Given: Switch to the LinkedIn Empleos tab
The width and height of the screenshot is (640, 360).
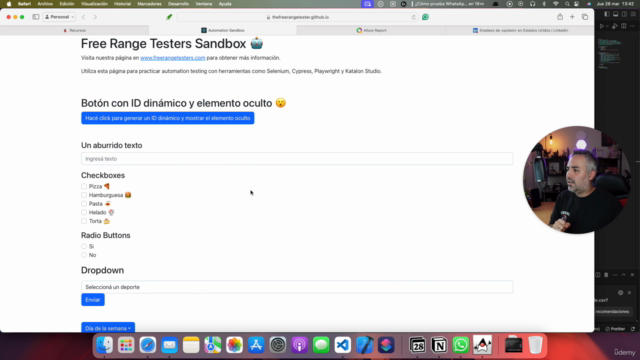Looking at the screenshot, I should (520, 31).
